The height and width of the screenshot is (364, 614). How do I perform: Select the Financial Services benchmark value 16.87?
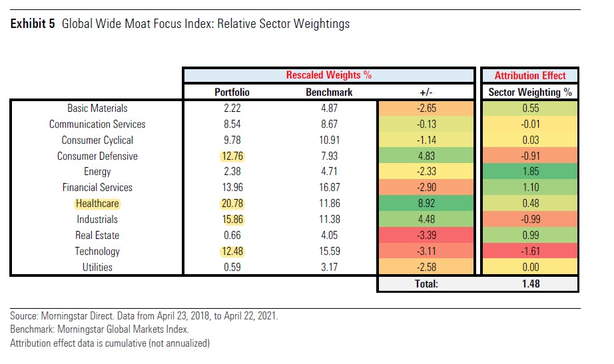(x=329, y=188)
